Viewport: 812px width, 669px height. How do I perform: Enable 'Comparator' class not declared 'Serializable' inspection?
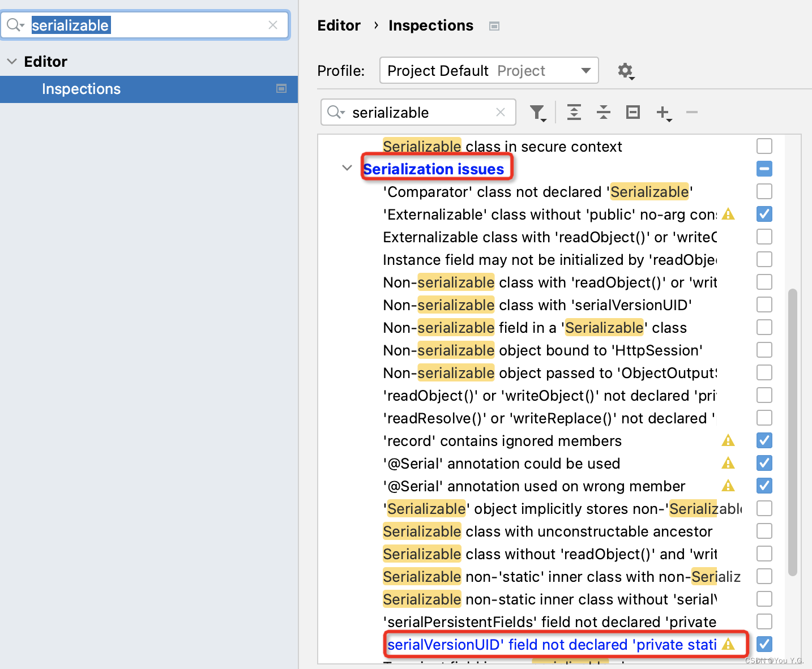click(x=764, y=191)
